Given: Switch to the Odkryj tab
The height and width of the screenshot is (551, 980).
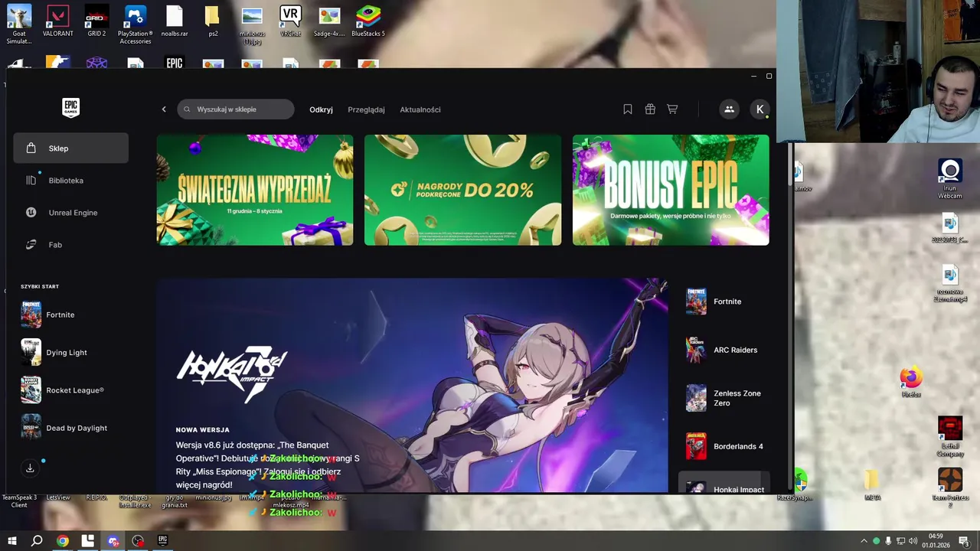Looking at the screenshot, I should click(x=321, y=109).
